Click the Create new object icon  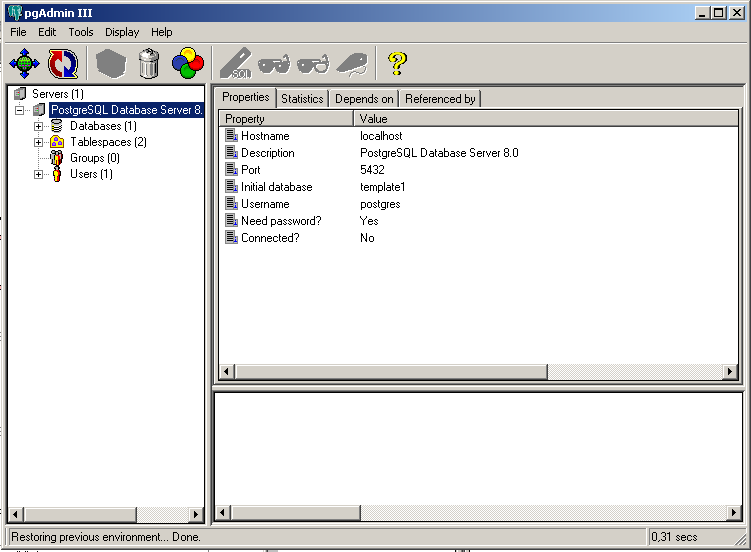[111, 63]
